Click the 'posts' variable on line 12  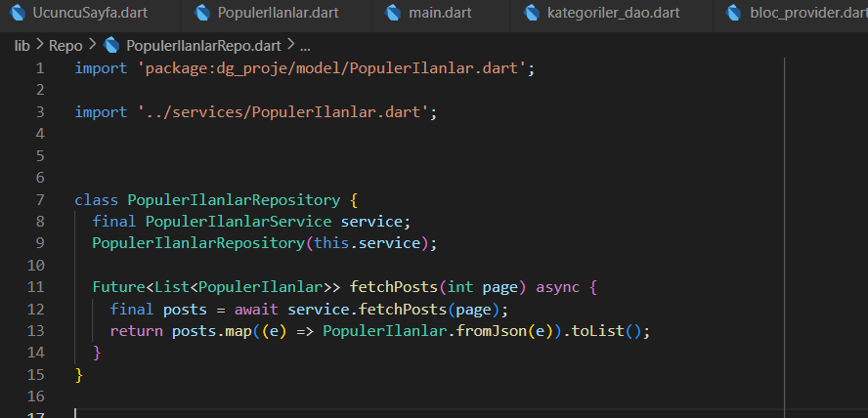[186, 309]
